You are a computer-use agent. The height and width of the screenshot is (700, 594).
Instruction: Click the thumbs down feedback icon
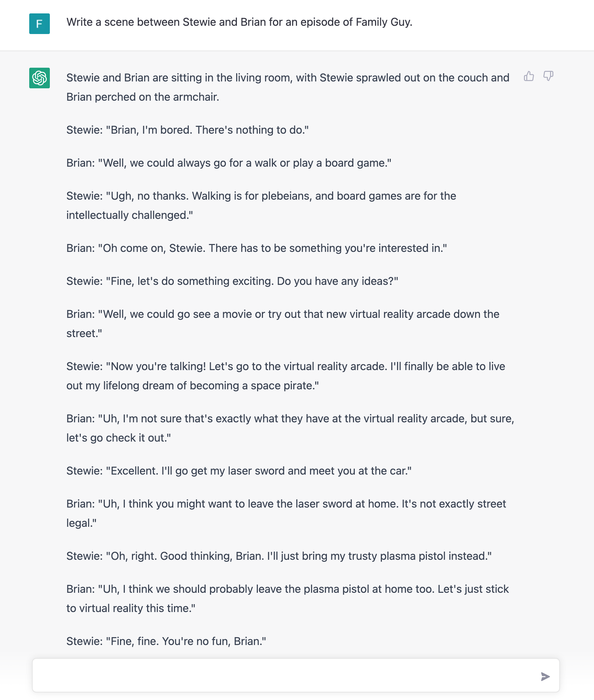[x=548, y=76]
